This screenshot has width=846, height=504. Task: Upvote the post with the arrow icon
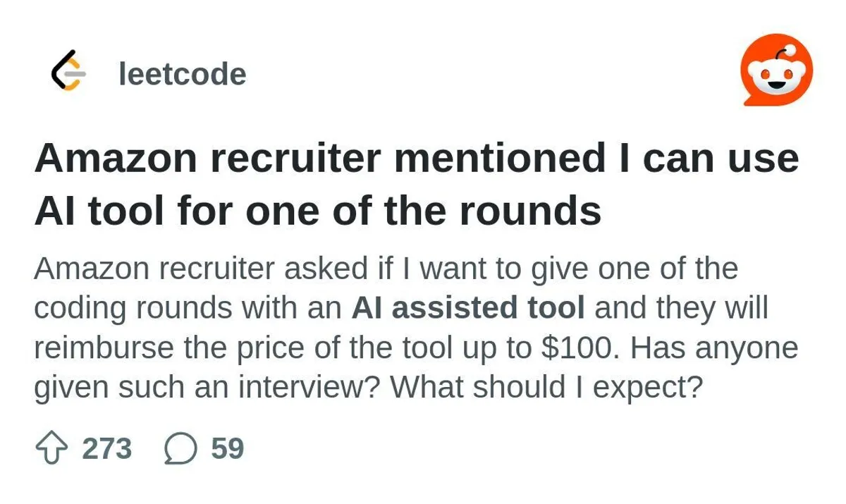point(51,449)
